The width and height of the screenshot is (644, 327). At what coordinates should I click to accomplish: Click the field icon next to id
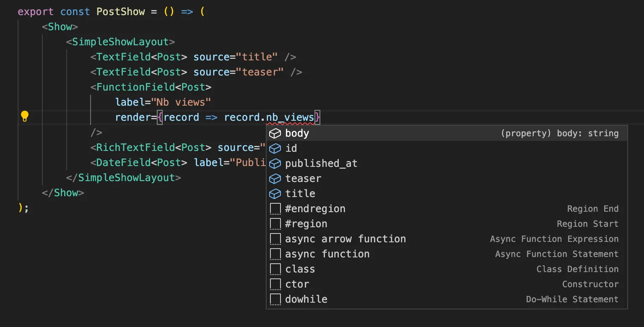(x=275, y=148)
